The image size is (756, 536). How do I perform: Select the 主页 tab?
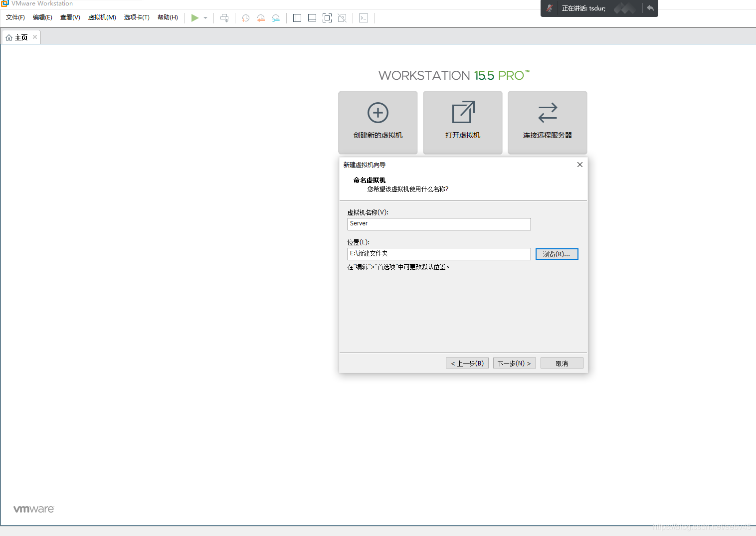point(21,37)
